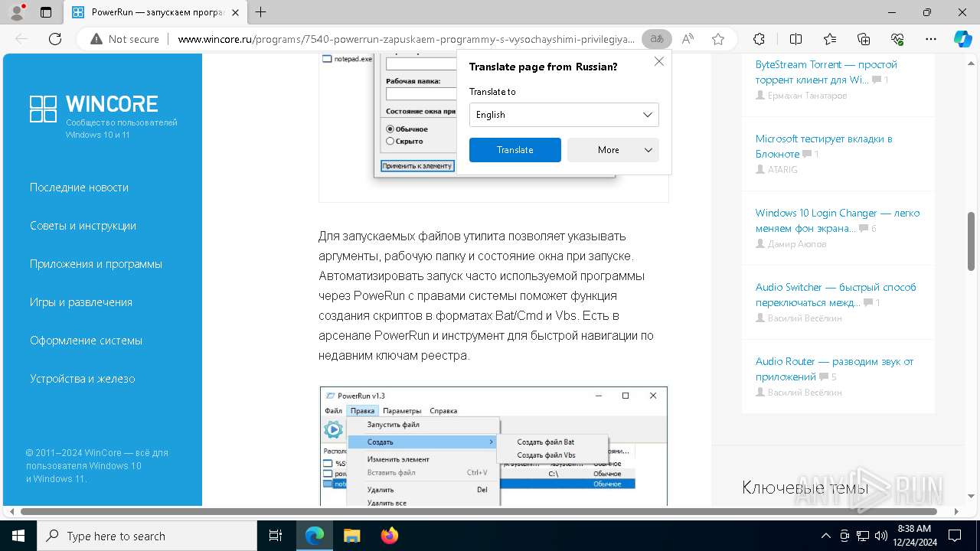Open Audio Switcher article link

835,295
